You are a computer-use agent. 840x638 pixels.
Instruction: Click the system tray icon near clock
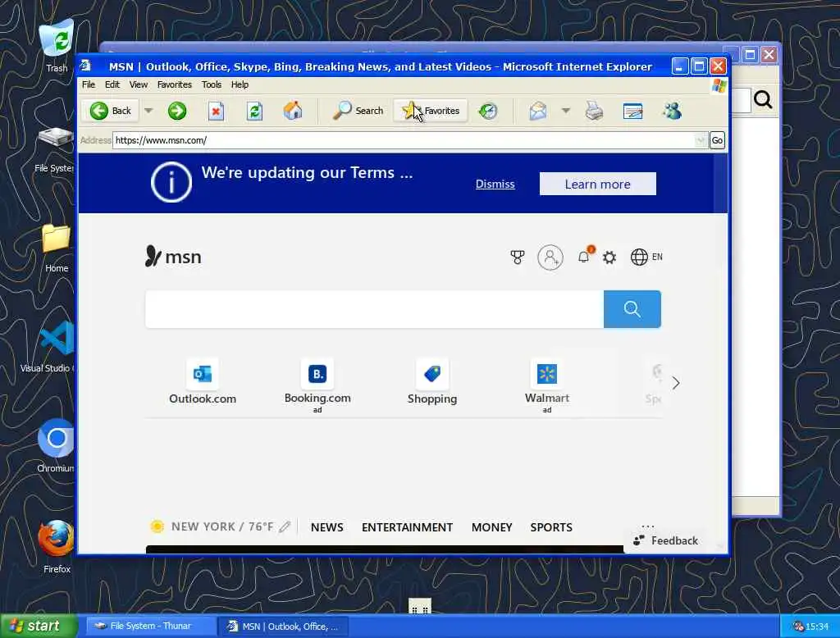797,627
